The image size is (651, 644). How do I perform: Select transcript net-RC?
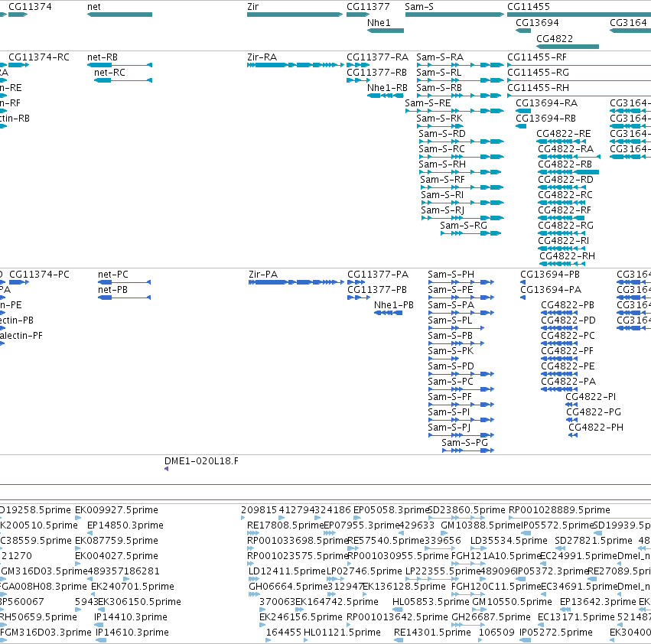(123, 80)
